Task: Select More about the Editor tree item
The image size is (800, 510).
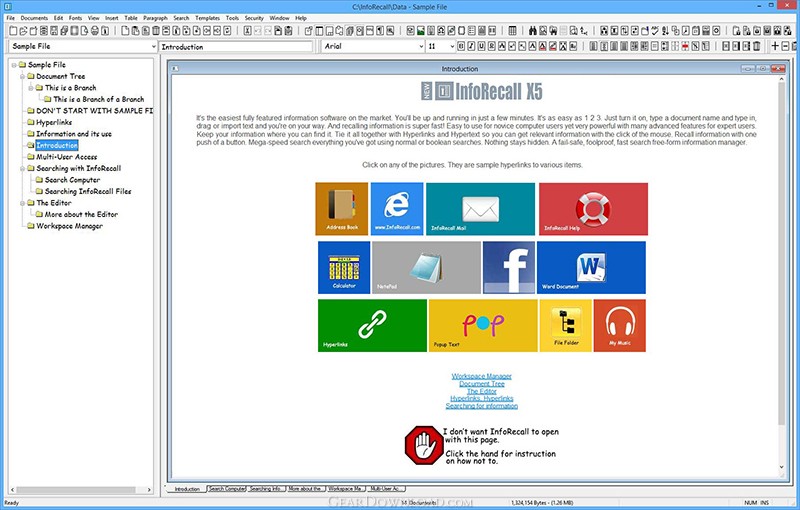Action: point(81,215)
